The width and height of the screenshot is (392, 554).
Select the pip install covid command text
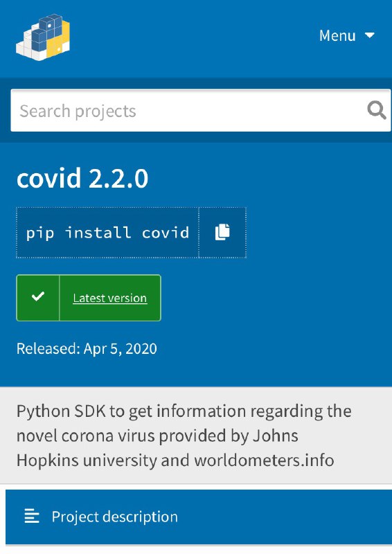tap(107, 233)
